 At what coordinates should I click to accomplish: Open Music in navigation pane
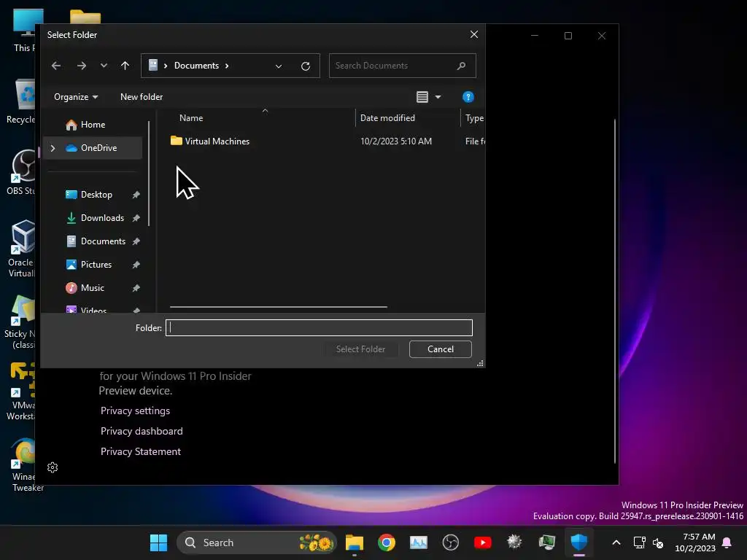point(92,288)
